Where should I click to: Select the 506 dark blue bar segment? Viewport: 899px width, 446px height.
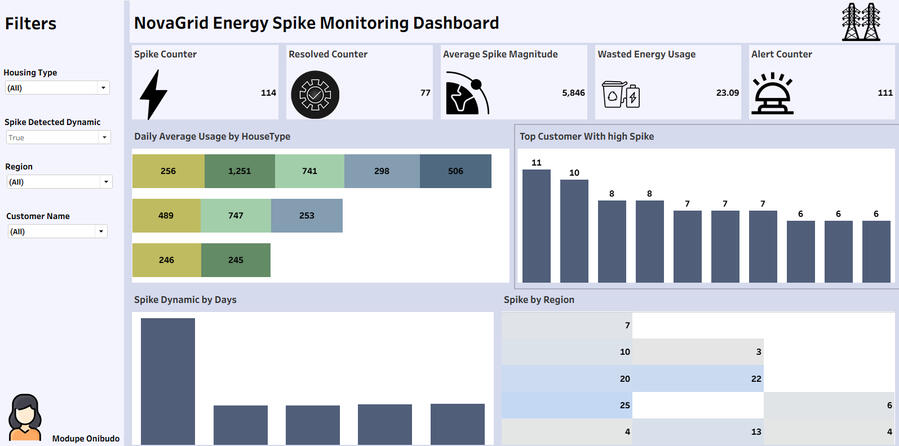pyautogui.click(x=455, y=171)
